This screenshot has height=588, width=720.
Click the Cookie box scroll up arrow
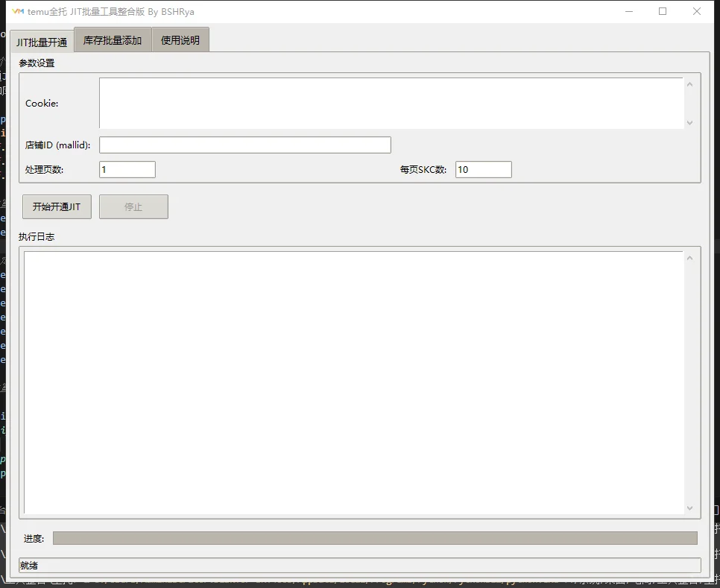(x=689, y=84)
